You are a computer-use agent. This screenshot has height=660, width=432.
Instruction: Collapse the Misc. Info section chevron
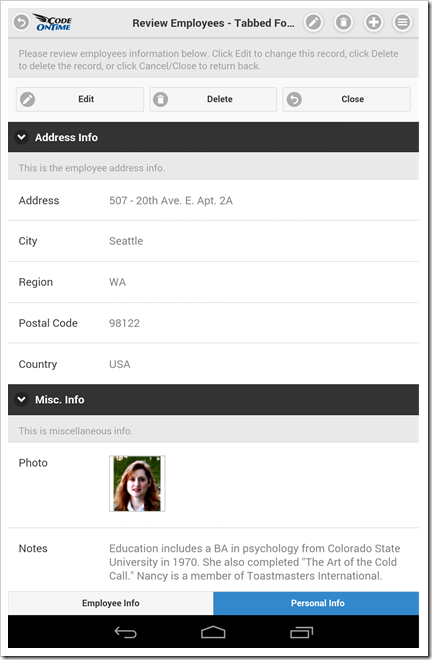21,399
